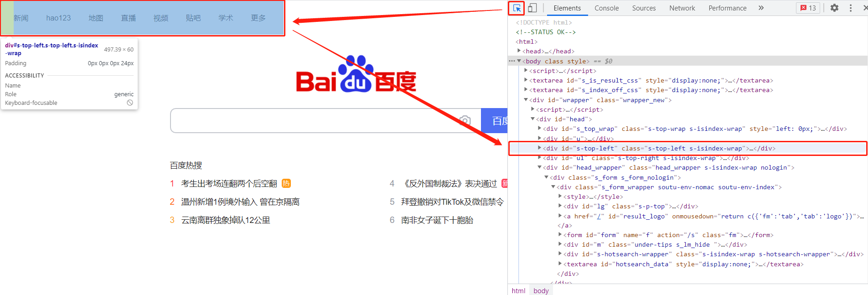Viewport: 868px width, 295px height.
Task: Open the Network tab
Action: click(x=682, y=8)
